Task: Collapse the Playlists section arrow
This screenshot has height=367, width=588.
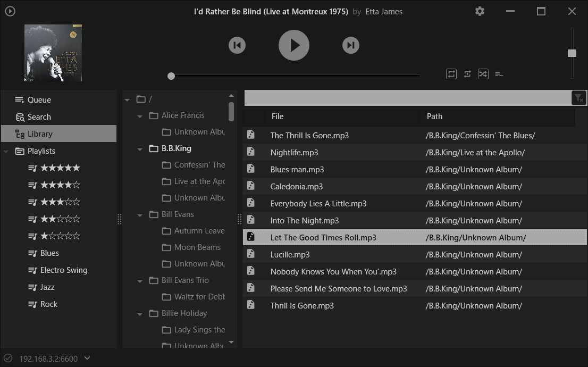Action: [6, 152]
